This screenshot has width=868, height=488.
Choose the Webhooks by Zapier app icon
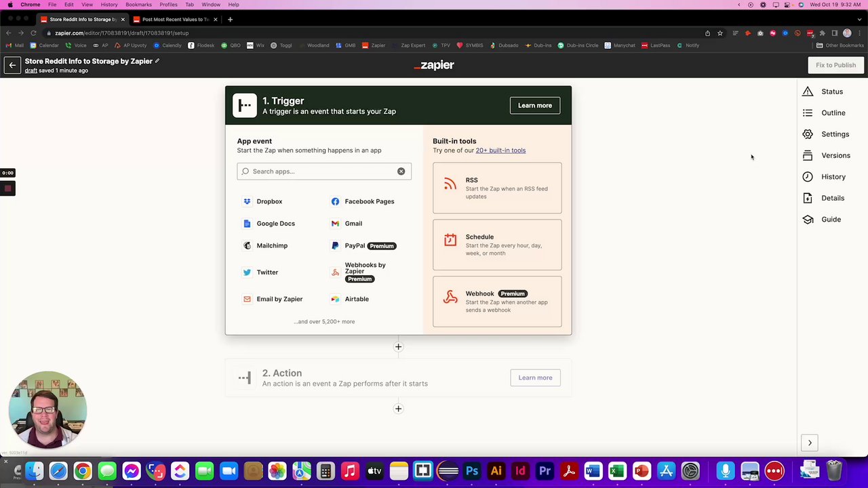click(335, 272)
